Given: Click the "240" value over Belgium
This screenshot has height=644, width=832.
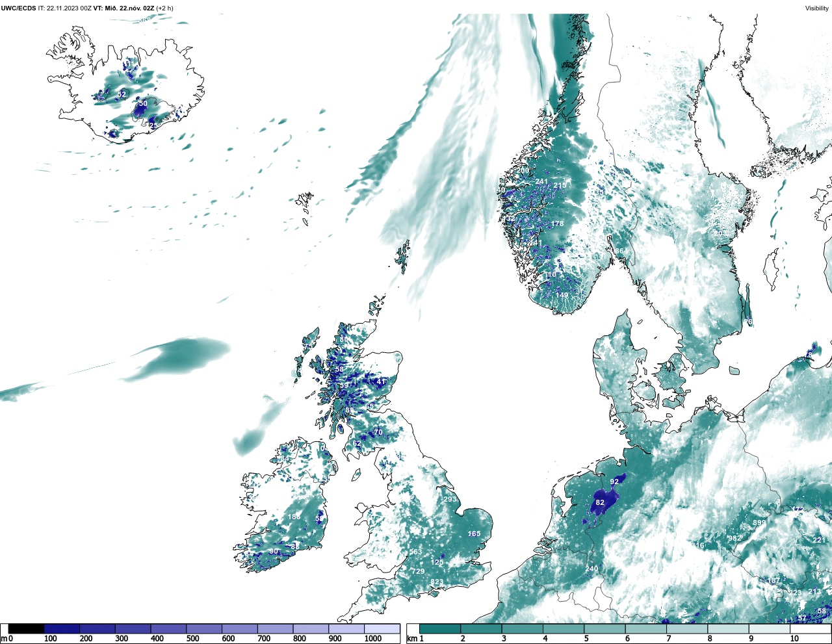Looking at the screenshot, I should (x=591, y=569).
